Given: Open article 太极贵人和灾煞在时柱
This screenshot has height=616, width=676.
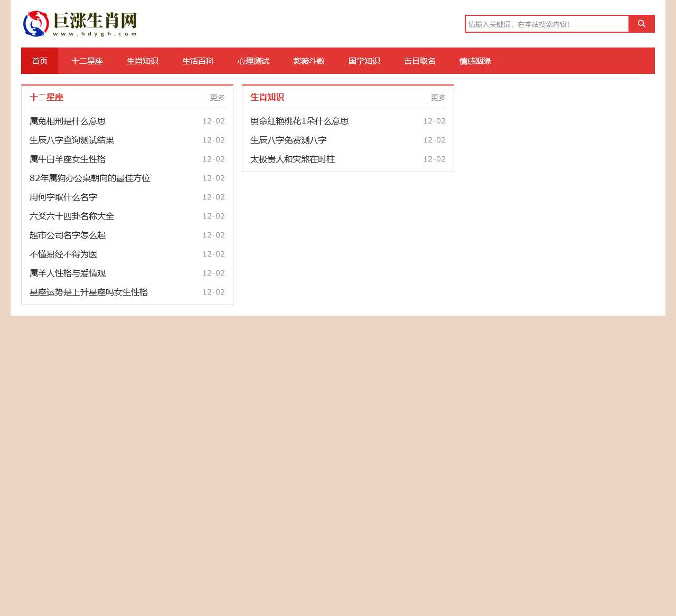Looking at the screenshot, I should click(x=293, y=159).
